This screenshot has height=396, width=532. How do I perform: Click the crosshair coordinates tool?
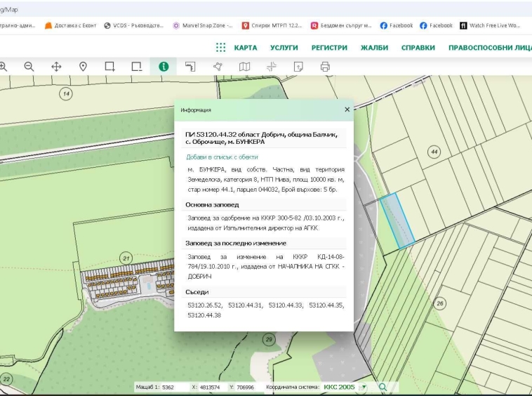(272, 67)
